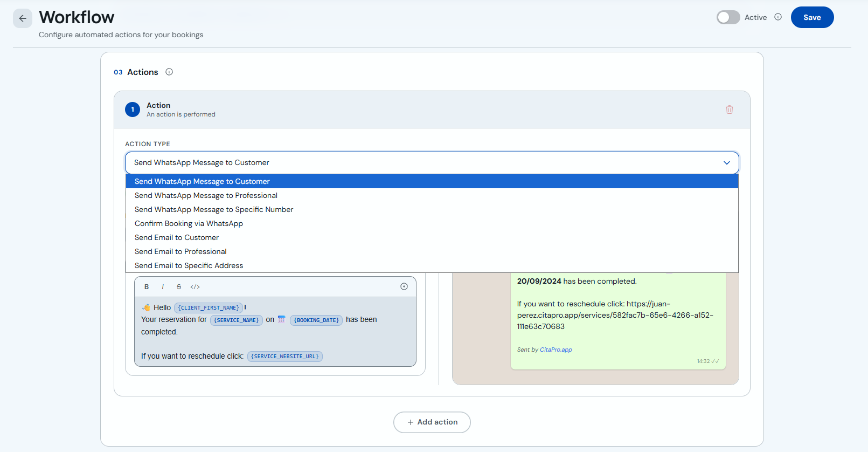868x452 pixels.
Task: Click the action step number 1 badge
Action: pos(133,109)
